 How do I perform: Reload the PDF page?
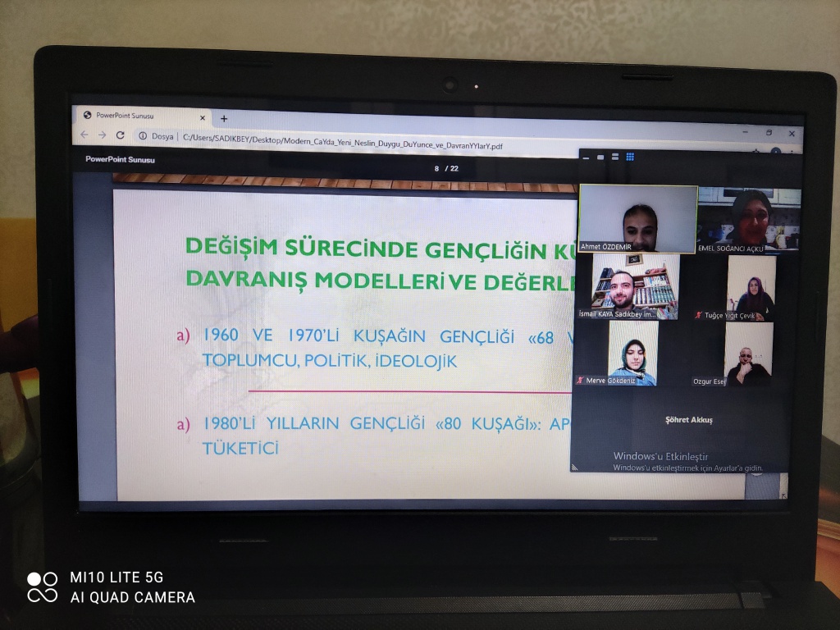[121, 135]
